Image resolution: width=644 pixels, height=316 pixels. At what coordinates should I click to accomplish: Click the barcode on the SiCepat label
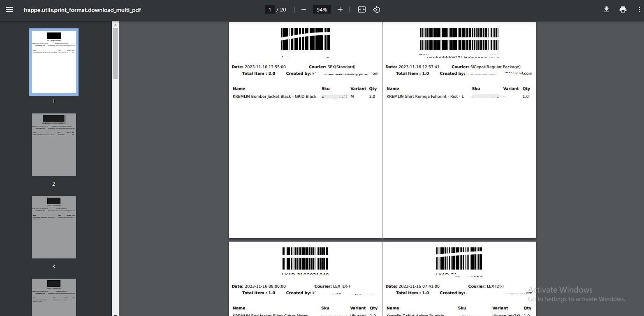click(459, 39)
